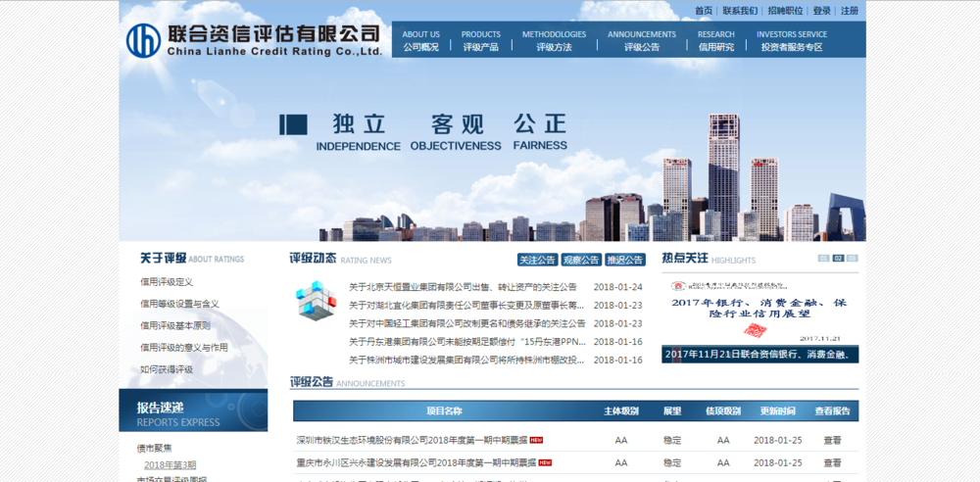Screen dimensions: 980x482
Task: Open 信用评级基本原则 link
Action: click(x=175, y=325)
